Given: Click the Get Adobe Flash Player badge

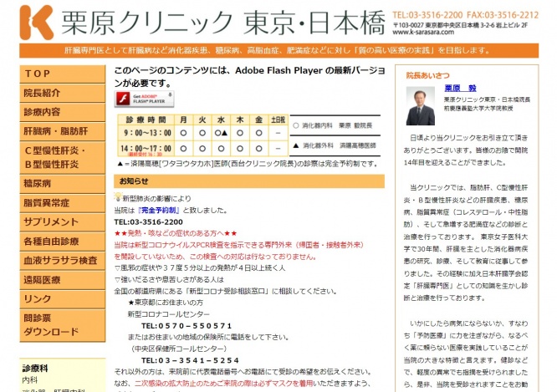Looking at the screenshot, I should pyautogui.click(x=144, y=99).
